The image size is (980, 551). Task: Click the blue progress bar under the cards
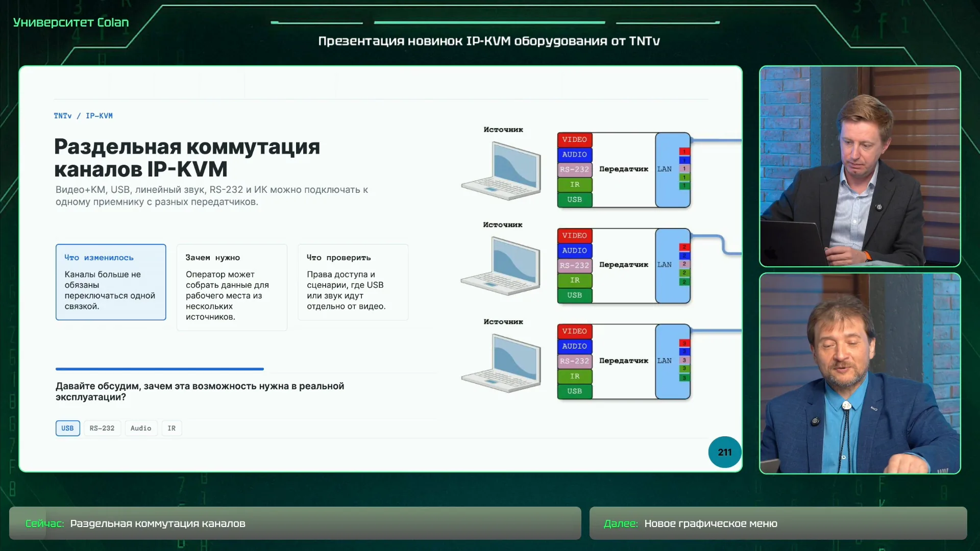(x=160, y=369)
